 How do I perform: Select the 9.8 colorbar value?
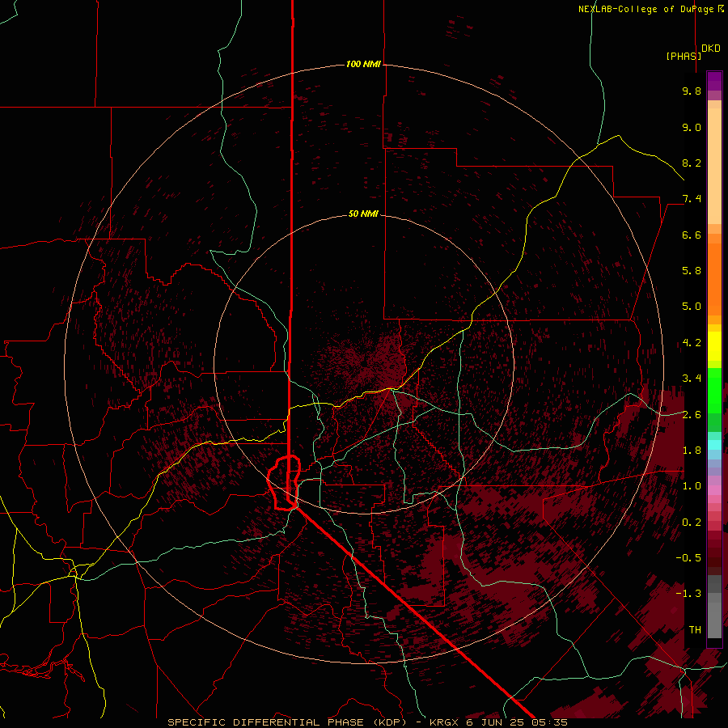coord(692,91)
